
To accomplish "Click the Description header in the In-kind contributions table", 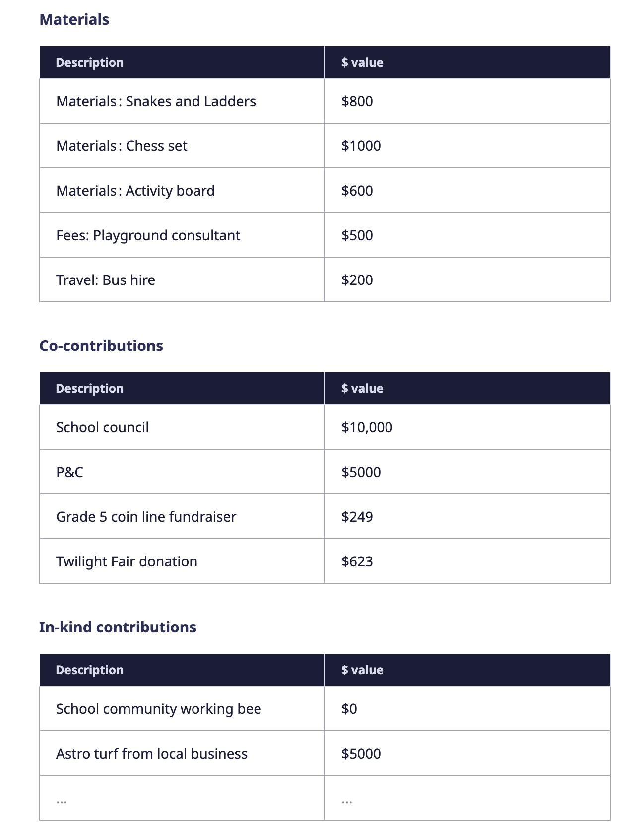I will pos(90,670).
